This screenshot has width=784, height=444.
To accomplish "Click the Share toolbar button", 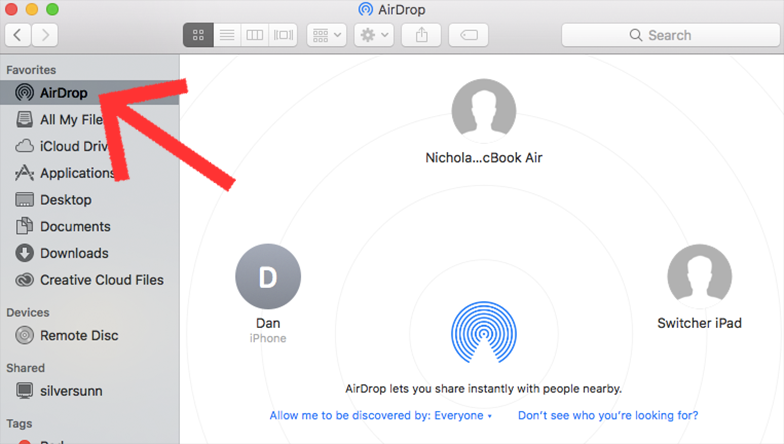I will (x=421, y=35).
